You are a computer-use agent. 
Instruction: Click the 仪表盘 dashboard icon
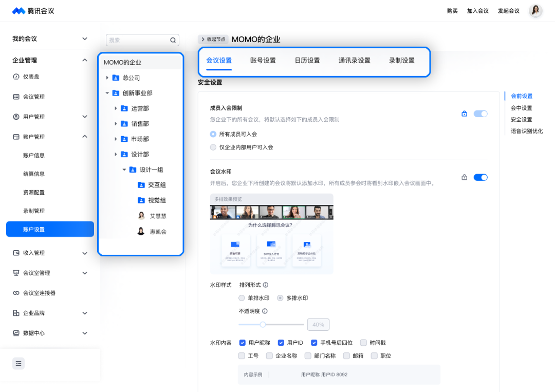pos(16,77)
